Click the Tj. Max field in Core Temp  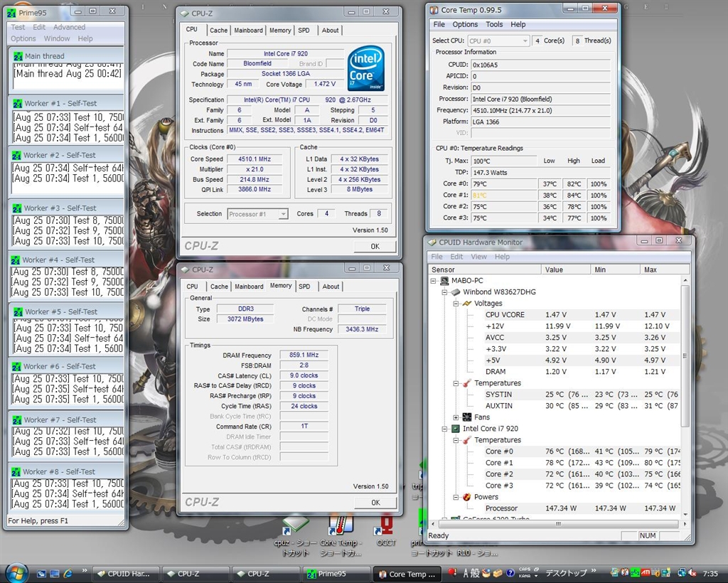pyautogui.click(x=504, y=161)
